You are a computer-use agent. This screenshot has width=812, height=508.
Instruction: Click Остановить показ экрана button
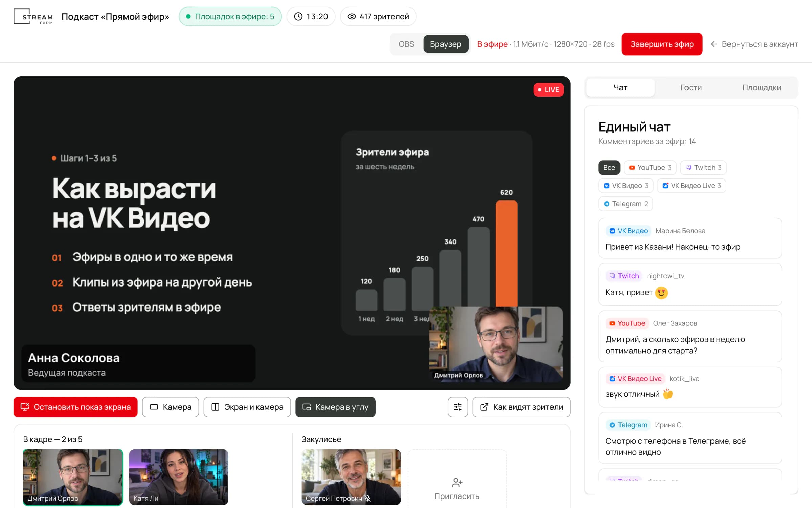75,407
